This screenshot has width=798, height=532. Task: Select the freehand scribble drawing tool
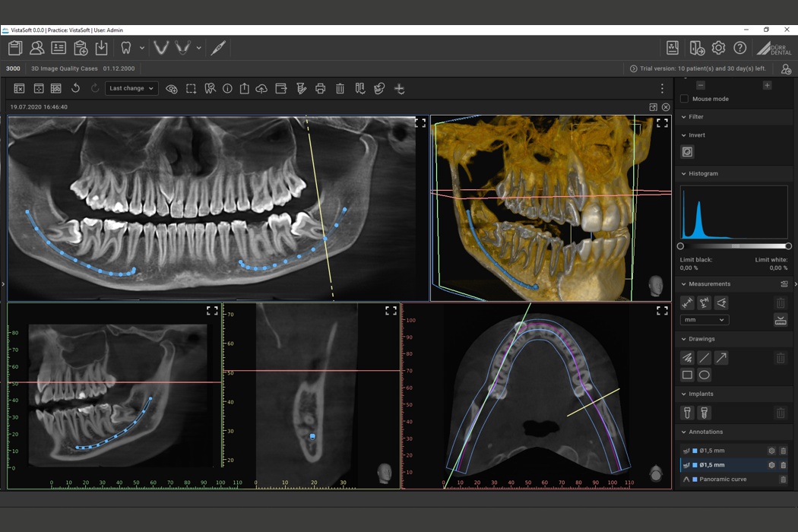coord(687,358)
